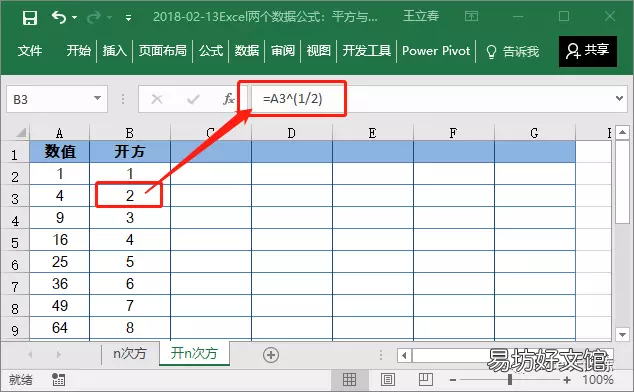Image resolution: width=634 pixels, height=392 pixels.
Task: Select column A header
Action: tap(59, 133)
